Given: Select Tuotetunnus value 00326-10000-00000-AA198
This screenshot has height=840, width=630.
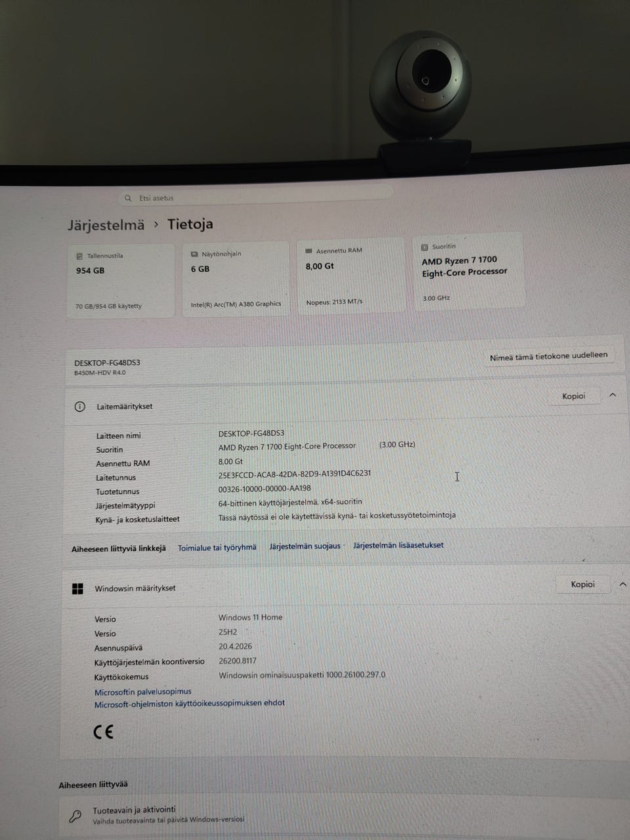Looking at the screenshot, I should [264, 488].
